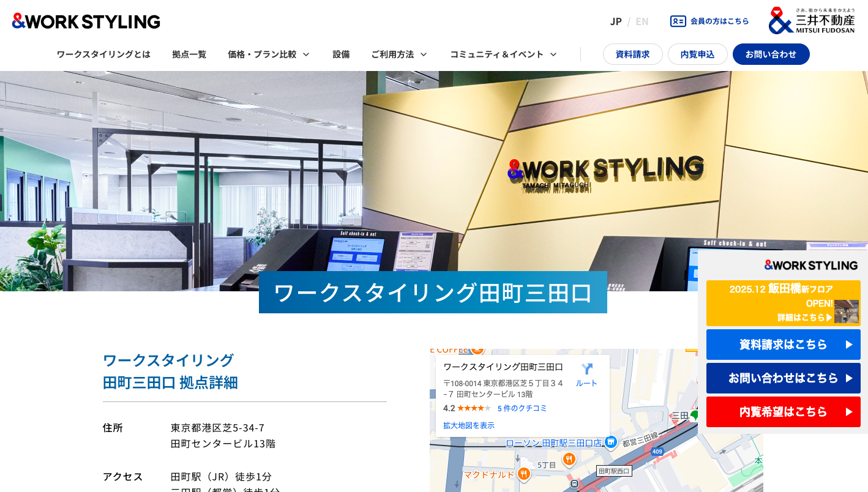Open the Mitsui Fudosan logo link
This screenshot has height=492, width=868.
[812, 21]
